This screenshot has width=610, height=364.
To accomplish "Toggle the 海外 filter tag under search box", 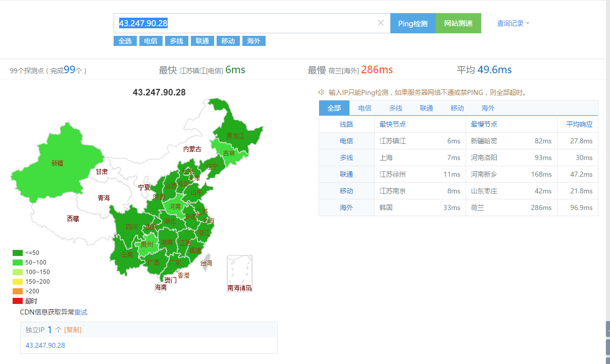I will click(253, 41).
